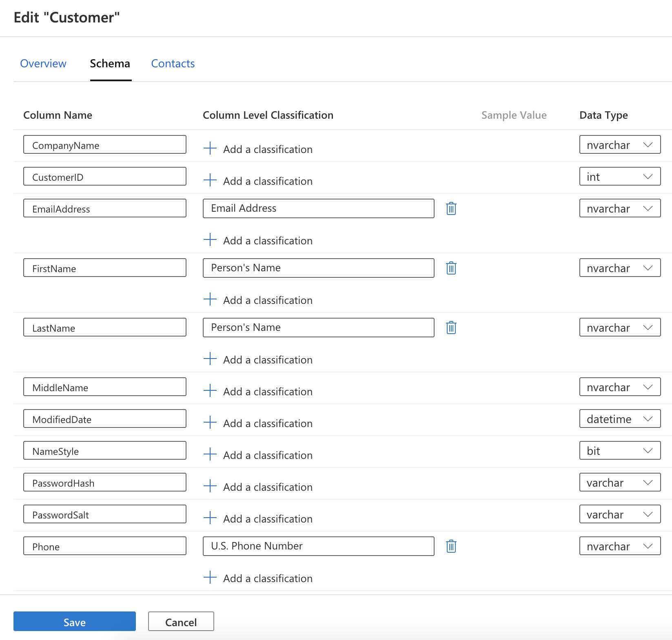Save the Customer schema changes
The height and width of the screenshot is (640, 672).
tap(75, 622)
